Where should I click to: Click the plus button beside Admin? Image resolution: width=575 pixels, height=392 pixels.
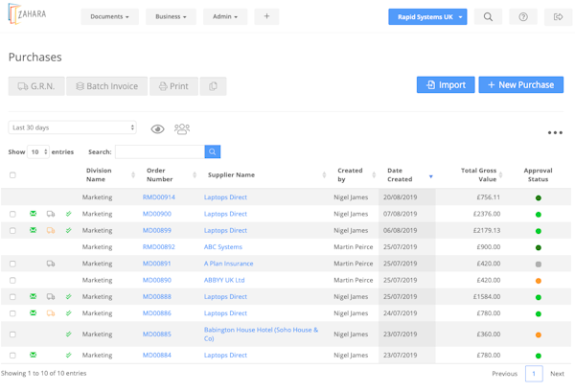click(x=266, y=16)
